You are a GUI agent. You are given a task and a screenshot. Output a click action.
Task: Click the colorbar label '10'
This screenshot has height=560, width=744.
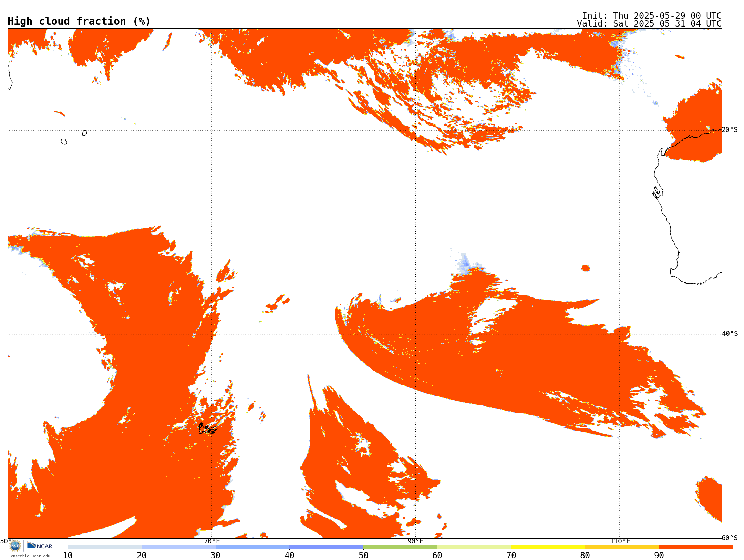68,556
